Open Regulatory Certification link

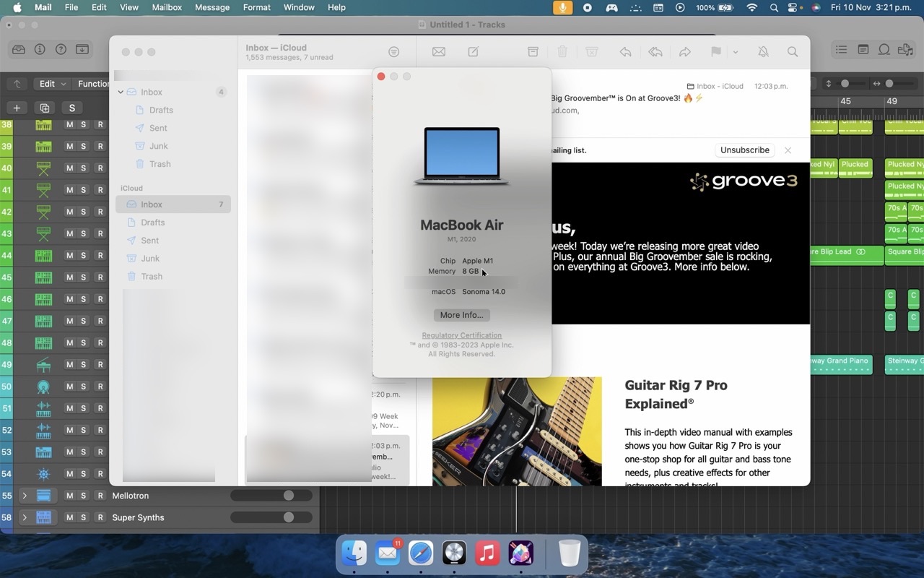(462, 335)
